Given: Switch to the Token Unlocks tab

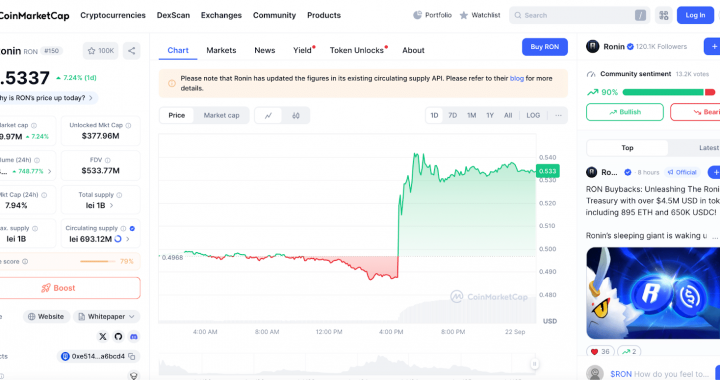Looking at the screenshot, I should click(x=358, y=50).
